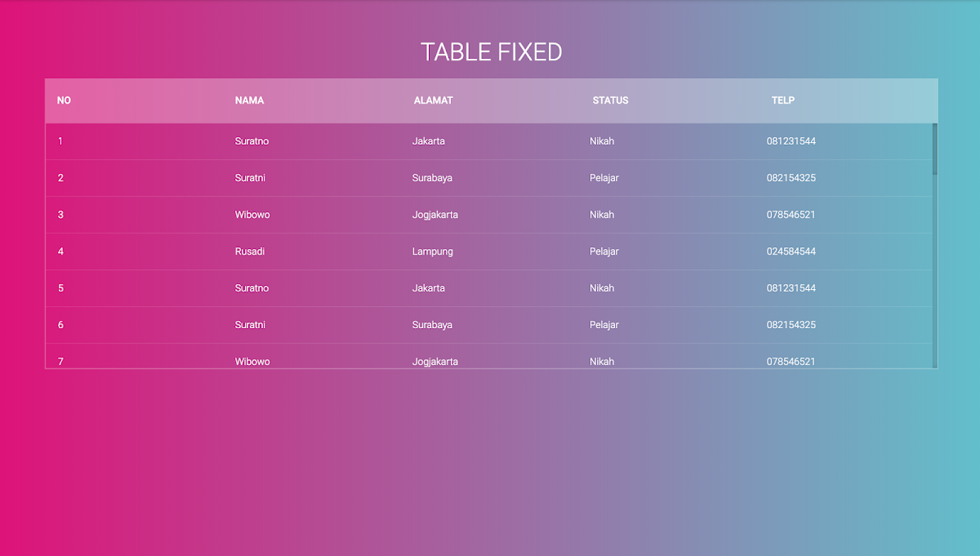Click the table's vertical scrollbar thumb
Screen dimensions: 980x556
click(x=935, y=149)
